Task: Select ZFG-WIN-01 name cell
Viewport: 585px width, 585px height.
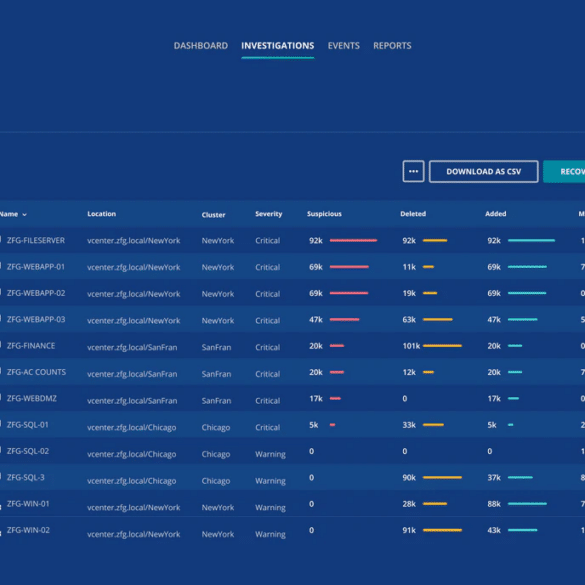Action: (x=28, y=504)
